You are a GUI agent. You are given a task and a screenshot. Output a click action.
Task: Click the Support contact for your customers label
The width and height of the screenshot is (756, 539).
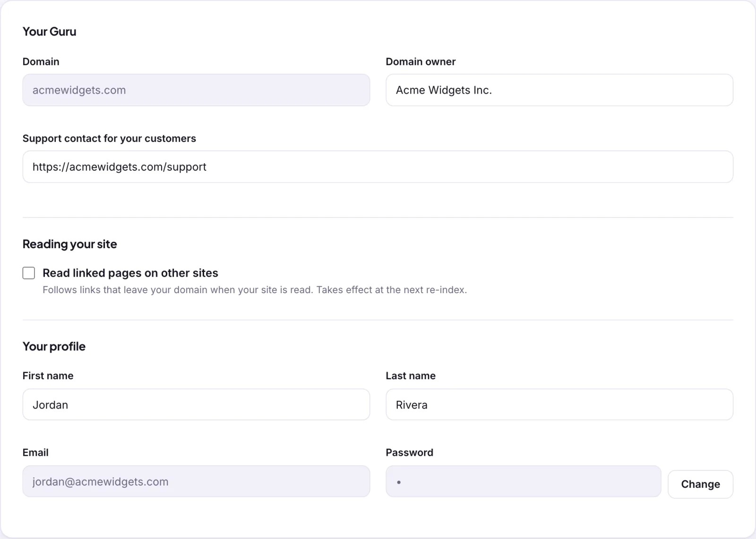109,139
